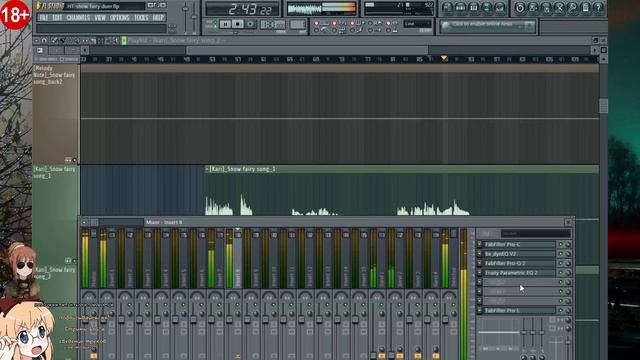640x360 pixels.
Task: Open the Fruity Parametric EQ 2 effect slot
Action: point(520,273)
